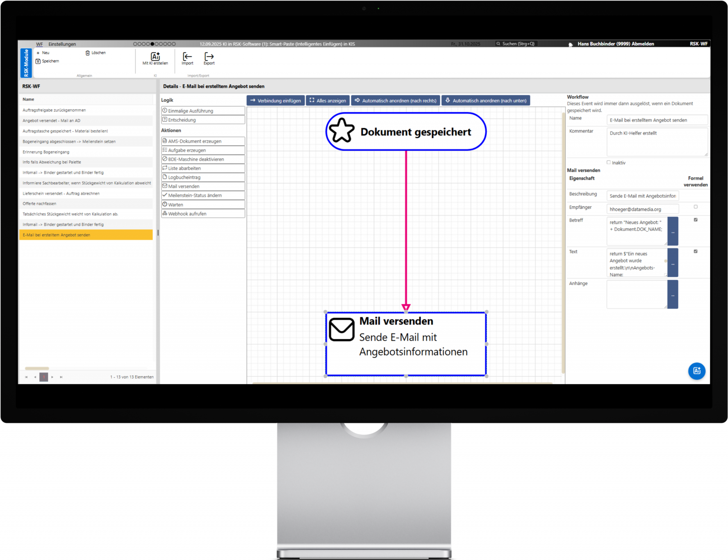Click Verbindung einfügen button
The height and width of the screenshot is (560, 728).
[x=275, y=101]
